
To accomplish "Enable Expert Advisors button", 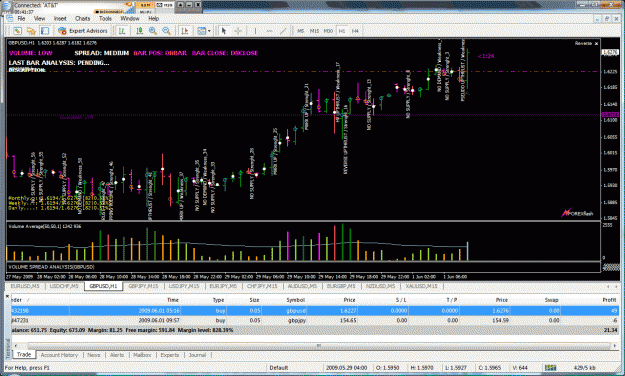I will point(83,31).
